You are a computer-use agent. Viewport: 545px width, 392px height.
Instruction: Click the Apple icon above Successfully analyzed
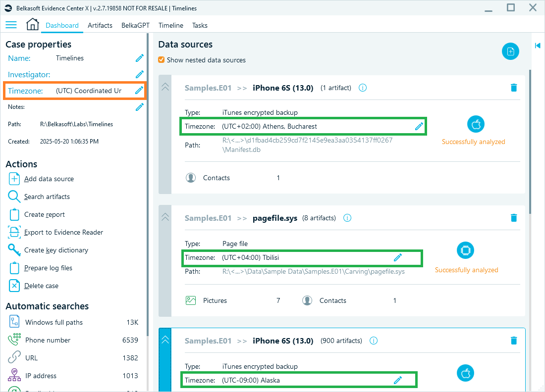click(x=476, y=124)
